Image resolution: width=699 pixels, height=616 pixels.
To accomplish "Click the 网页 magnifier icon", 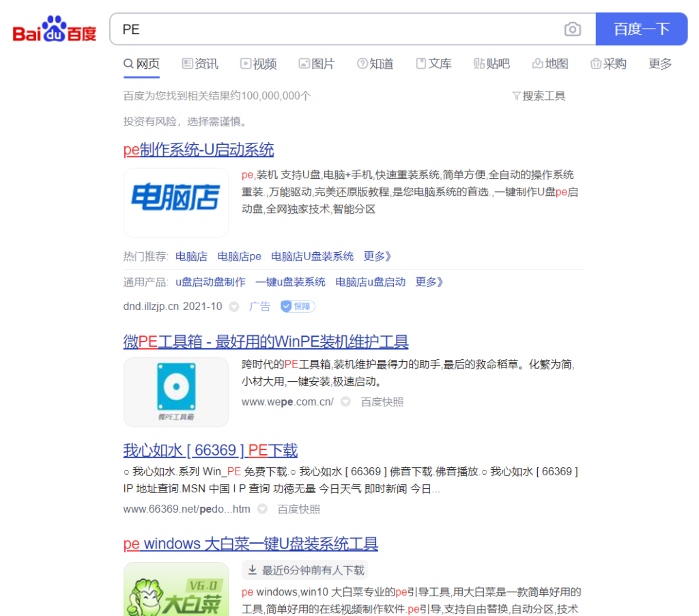I will click(x=128, y=64).
